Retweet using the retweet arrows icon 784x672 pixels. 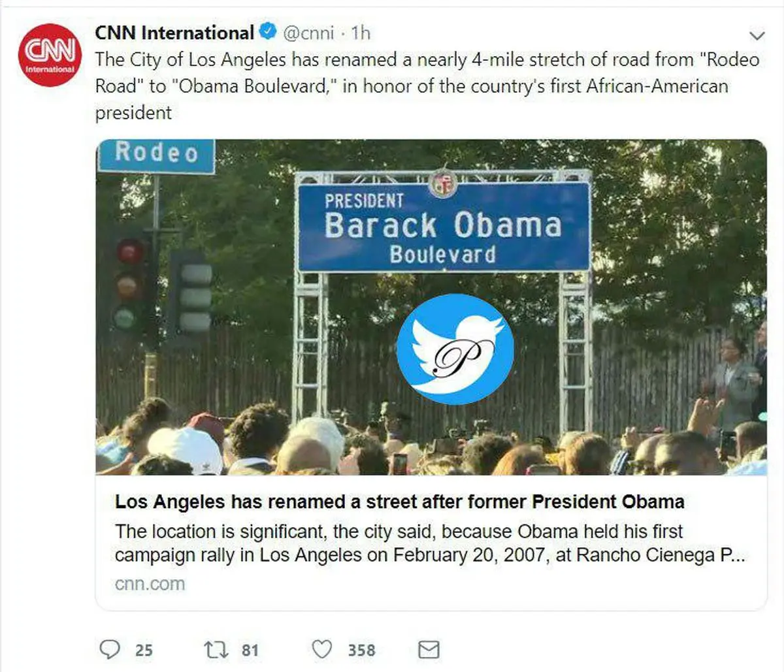click(215, 649)
